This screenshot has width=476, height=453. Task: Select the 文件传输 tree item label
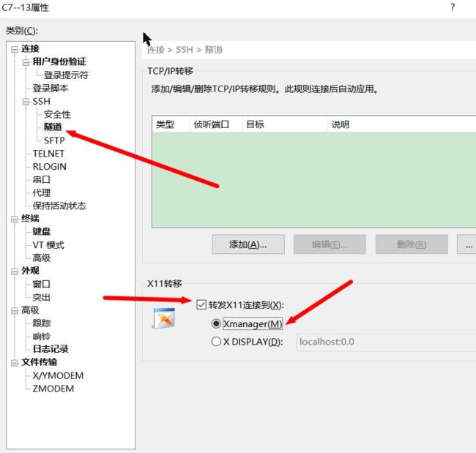coord(39,362)
